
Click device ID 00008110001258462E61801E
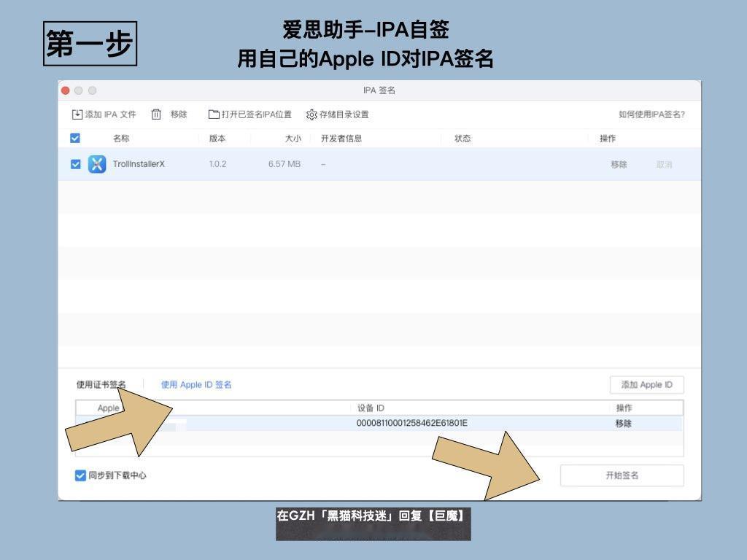(x=412, y=423)
